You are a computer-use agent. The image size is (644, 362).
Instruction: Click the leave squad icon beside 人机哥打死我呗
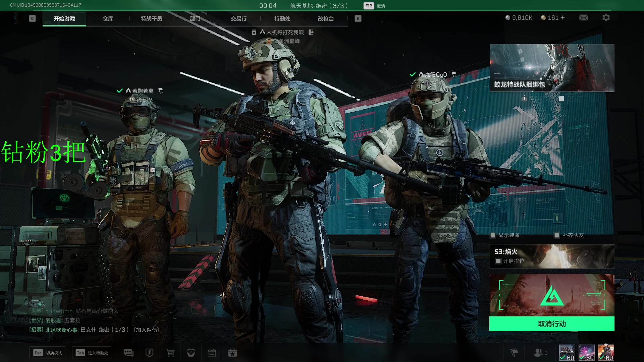pos(311,32)
